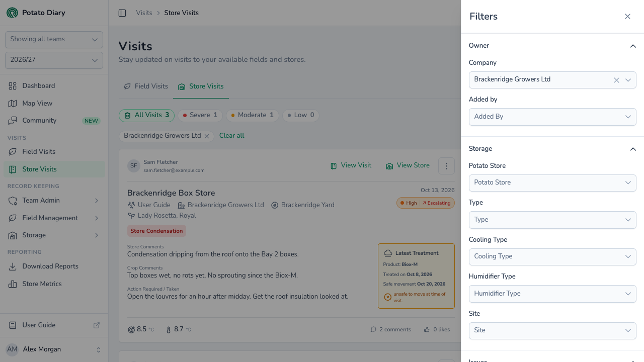644x362 pixels.
Task: Close the Filters panel
Action: click(x=627, y=17)
